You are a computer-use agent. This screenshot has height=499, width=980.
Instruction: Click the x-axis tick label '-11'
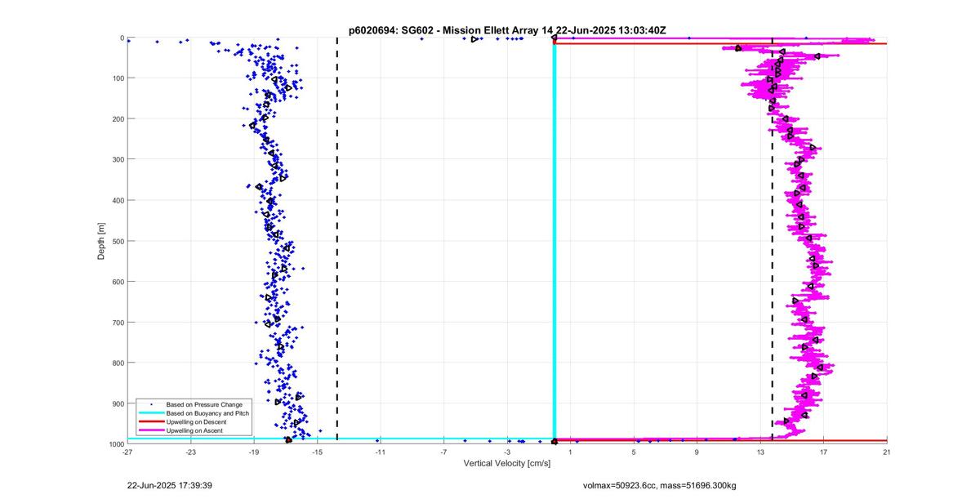pyautogui.click(x=381, y=452)
